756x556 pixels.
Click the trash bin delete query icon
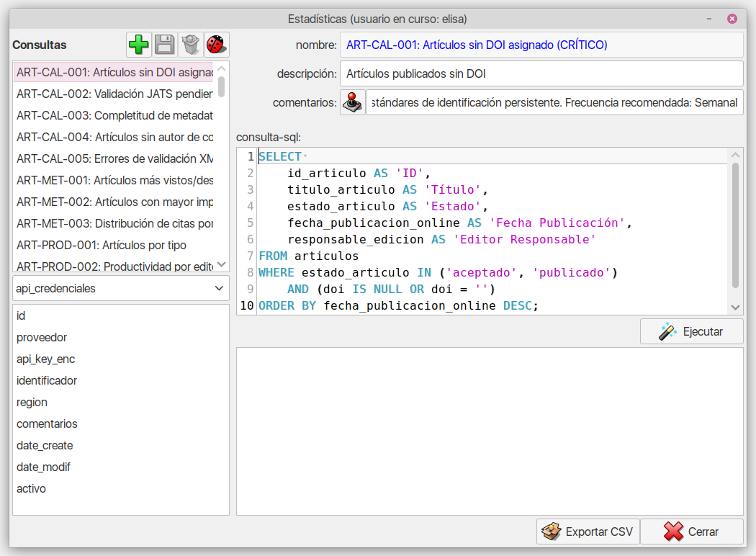tap(191, 45)
